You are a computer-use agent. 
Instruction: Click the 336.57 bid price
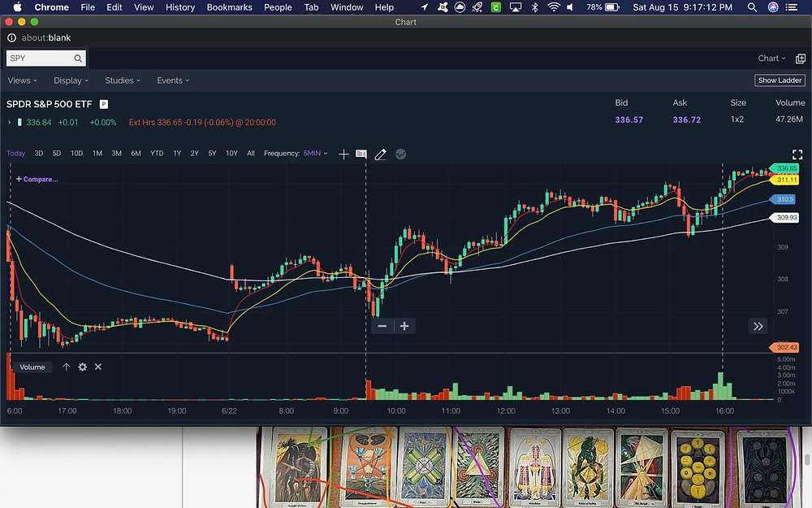coord(628,119)
